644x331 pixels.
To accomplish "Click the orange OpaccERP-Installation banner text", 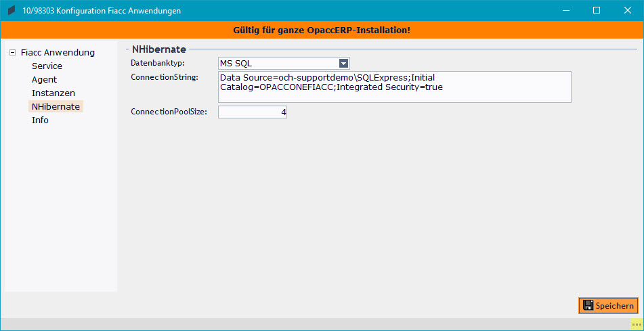I will (322, 30).
